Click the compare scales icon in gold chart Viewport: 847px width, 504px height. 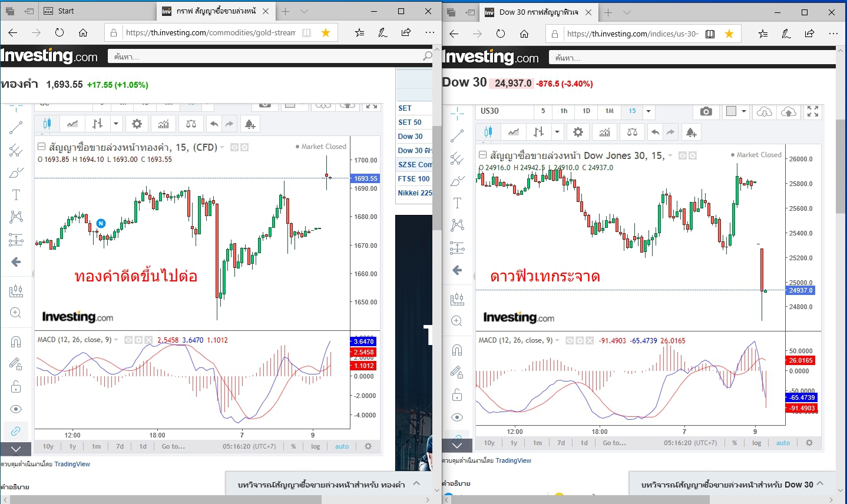[x=191, y=124]
